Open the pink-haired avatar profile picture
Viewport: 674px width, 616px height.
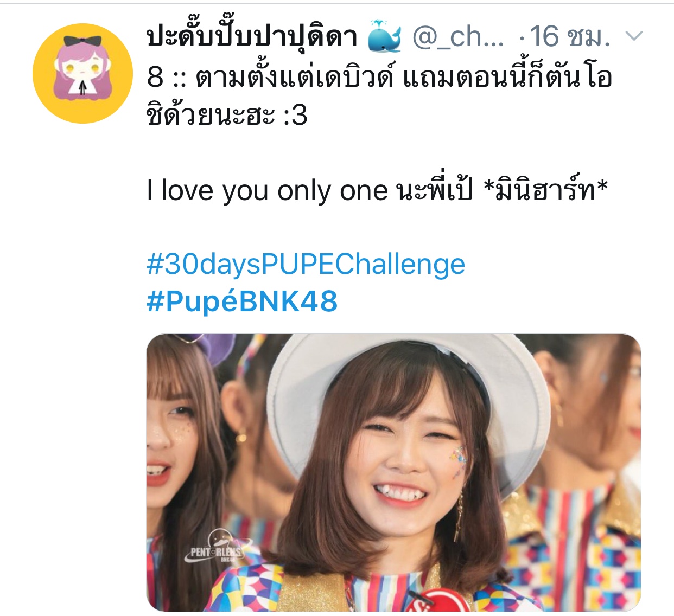(82, 73)
